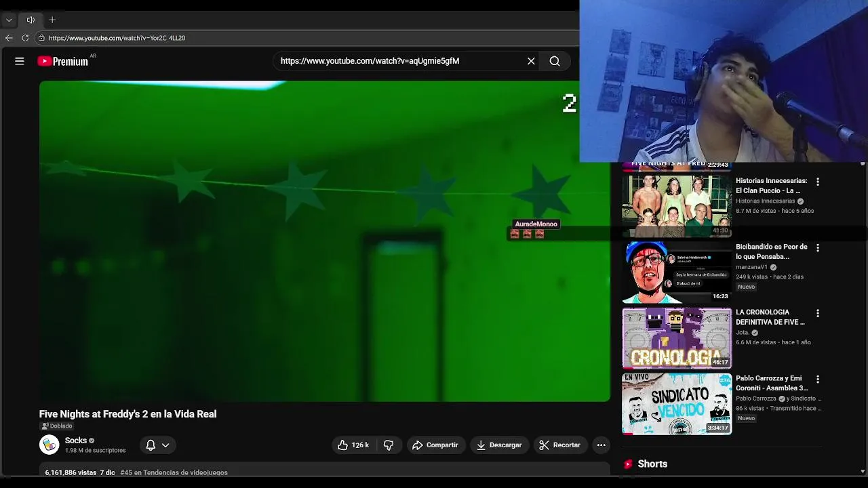
Task: Dislike the video with thumbs down
Action: (x=389, y=445)
